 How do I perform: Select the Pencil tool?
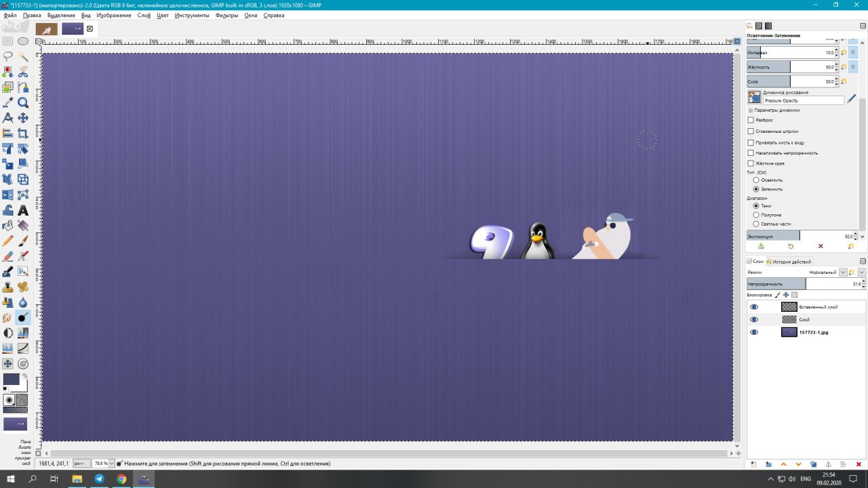tap(8, 241)
